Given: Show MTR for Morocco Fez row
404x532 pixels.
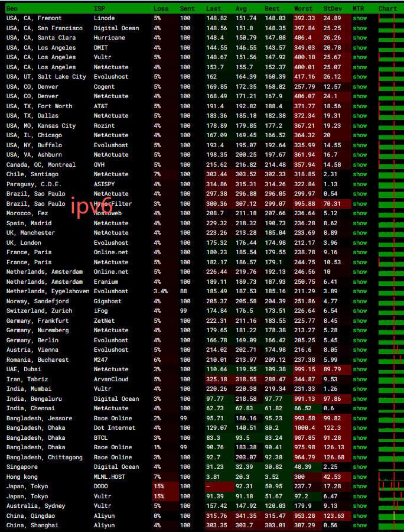Looking at the screenshot, I should [x=360, y=213].
